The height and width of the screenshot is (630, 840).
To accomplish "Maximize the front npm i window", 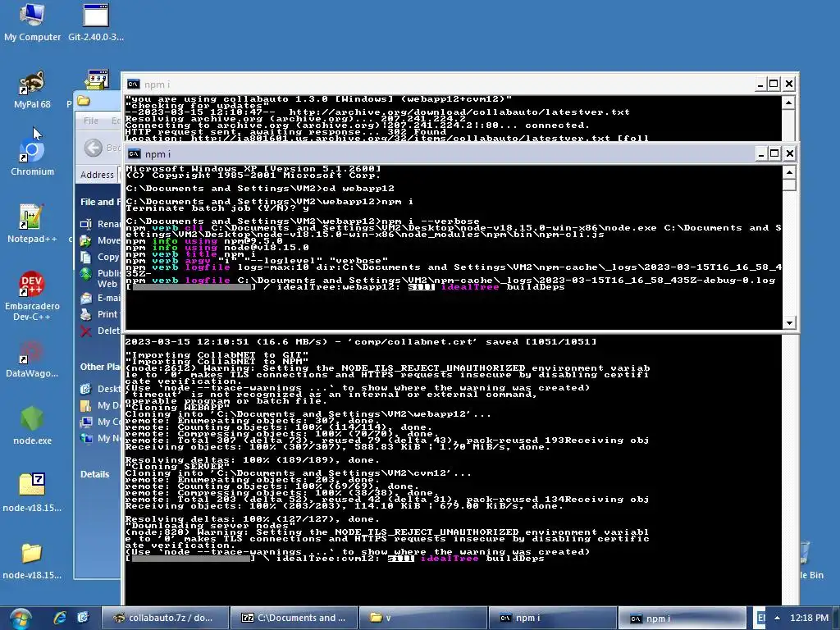I will coord(774,153).
